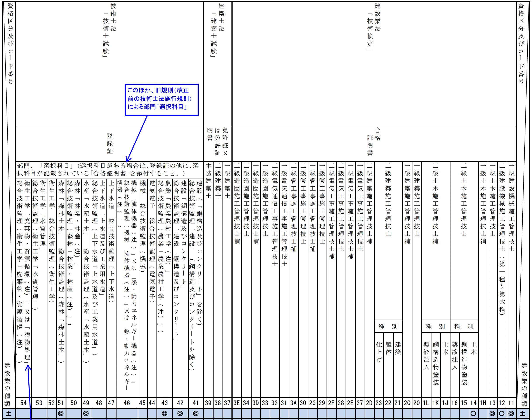Select code cell 3E for 造園施工管理技士補

pyautogui.click(x=237, y=403)
